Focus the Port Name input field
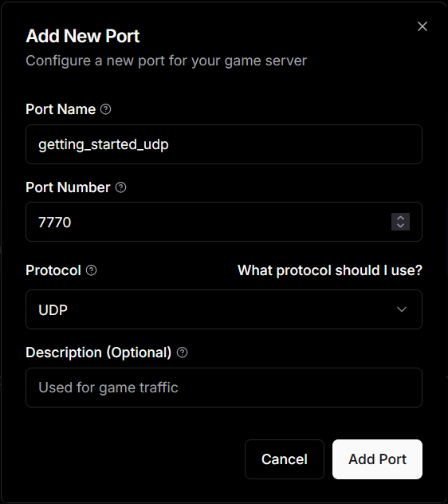Screen dimensions: 448x504 pyautogui.click(x=224, y=144)
